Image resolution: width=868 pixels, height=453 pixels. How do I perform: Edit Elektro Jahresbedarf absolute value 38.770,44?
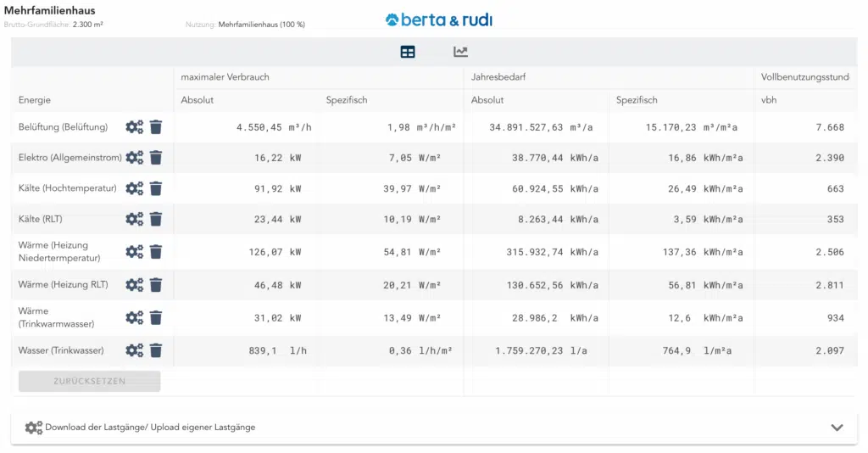(x=526, y=158)
